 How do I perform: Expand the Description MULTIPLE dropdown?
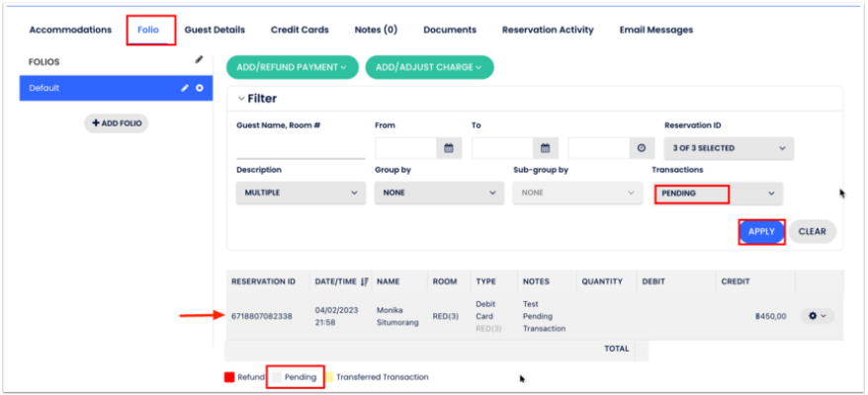301,194
